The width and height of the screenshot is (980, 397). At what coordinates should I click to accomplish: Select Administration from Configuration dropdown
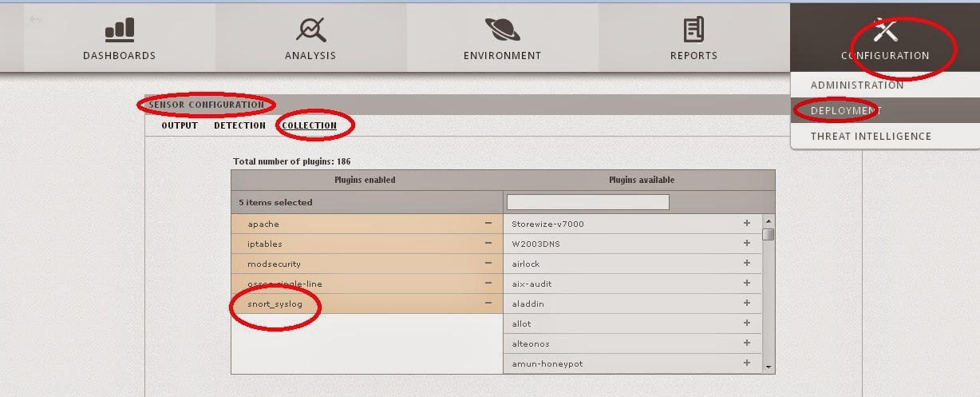point(857,85)
